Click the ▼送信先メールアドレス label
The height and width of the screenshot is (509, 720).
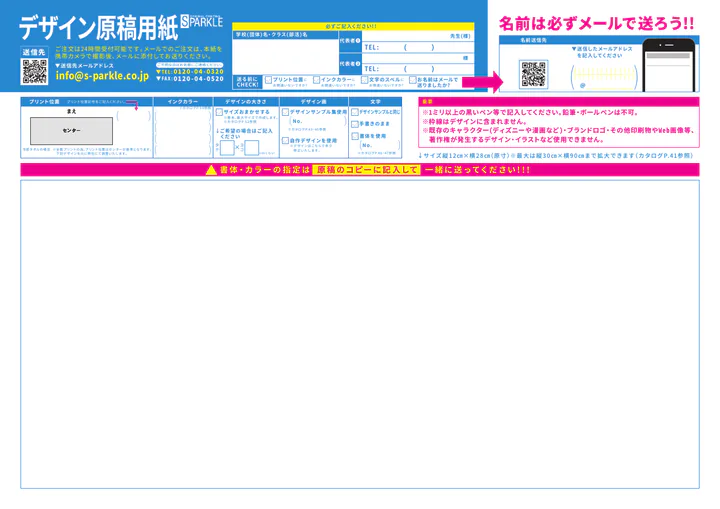tap(84, 66)
